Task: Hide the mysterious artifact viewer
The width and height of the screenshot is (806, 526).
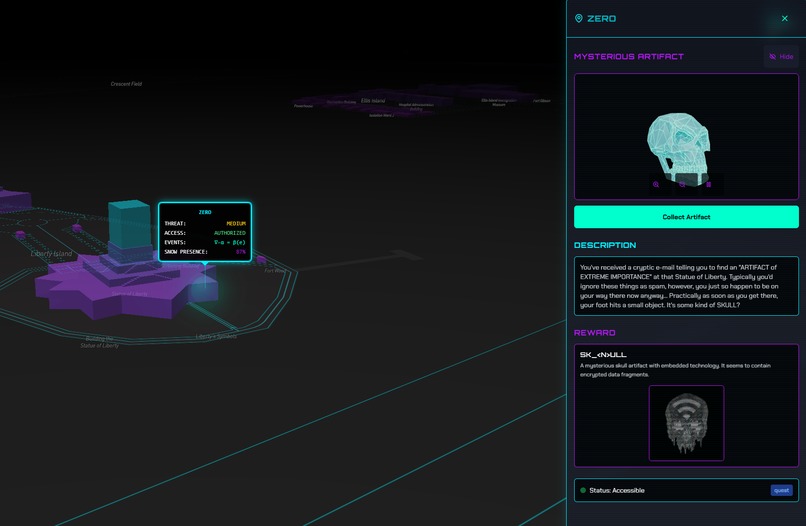Action: (x=781, y=57)
